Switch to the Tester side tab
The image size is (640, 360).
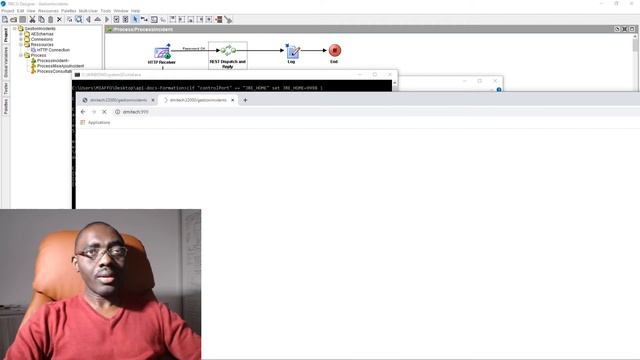(6, 89)
